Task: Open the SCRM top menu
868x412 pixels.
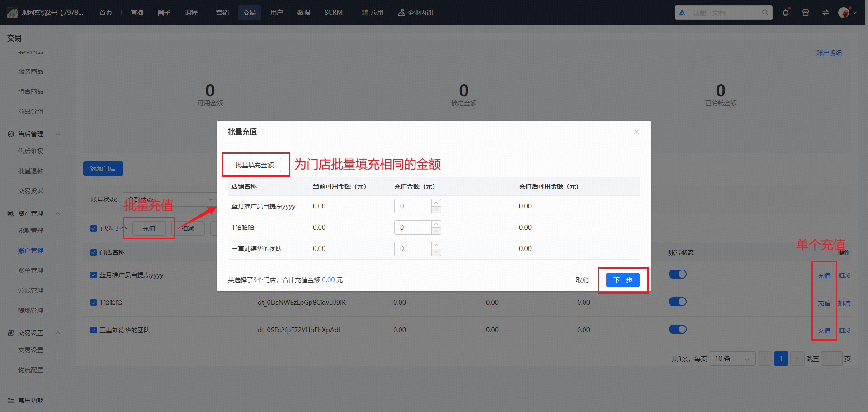Action: pyautogui.click(x=334, y=13)
